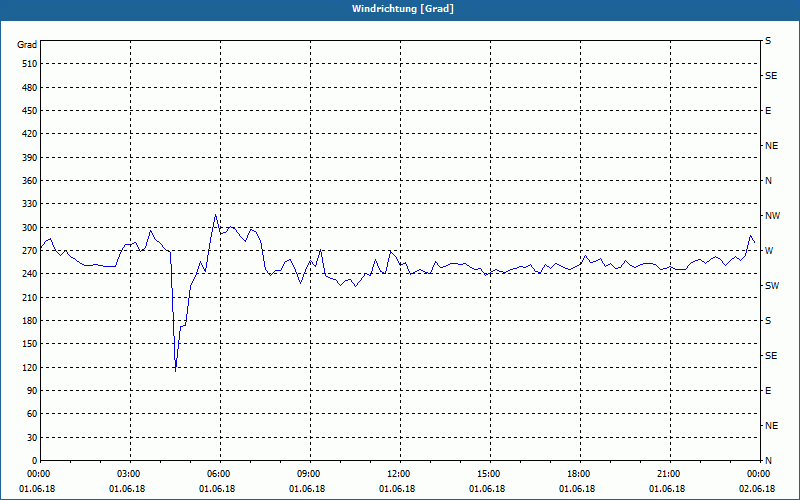This screenshot has height=500, width=800.
Task: Select the 90 degree axis label
Action: pos(32,391)
